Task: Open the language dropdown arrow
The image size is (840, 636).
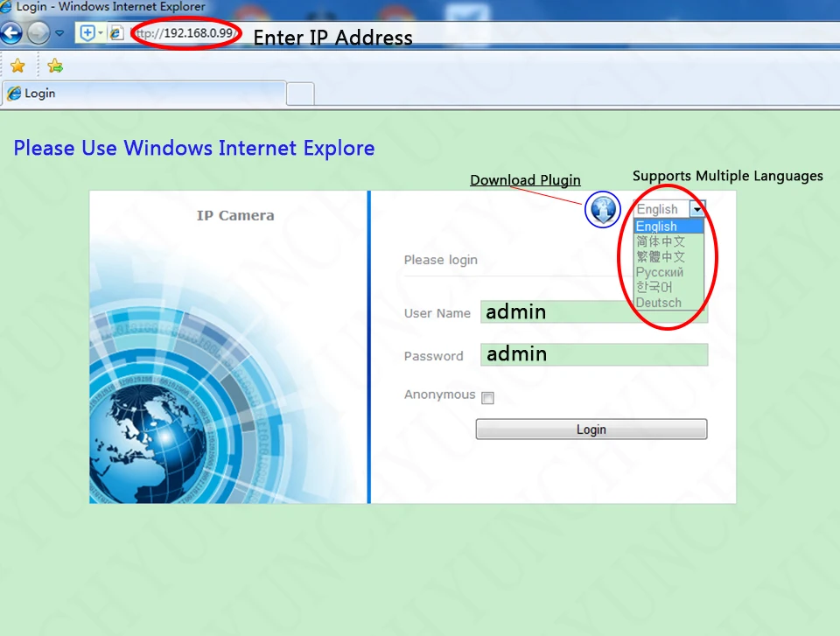Action: (697, 209)
